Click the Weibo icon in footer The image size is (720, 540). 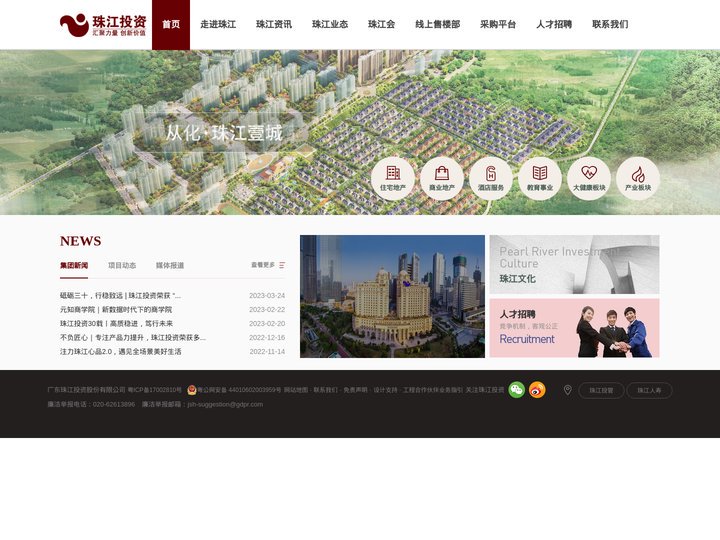coord(537,390)
